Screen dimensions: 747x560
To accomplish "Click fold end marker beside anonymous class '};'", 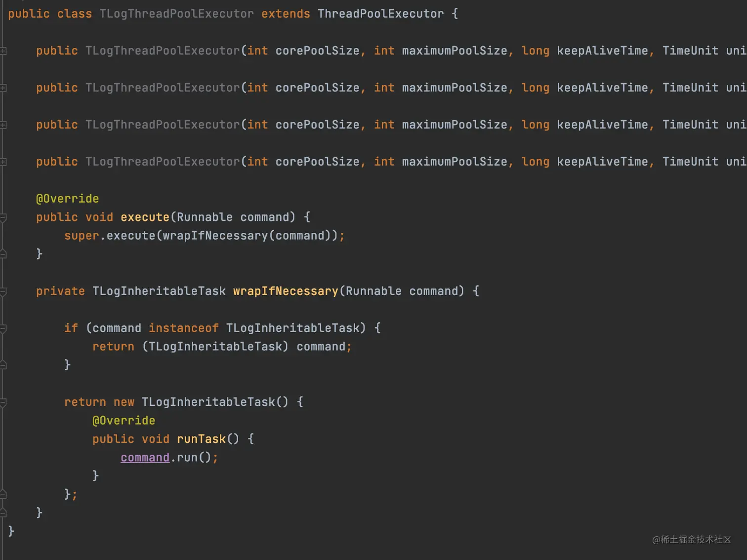I will coord(3,494).
